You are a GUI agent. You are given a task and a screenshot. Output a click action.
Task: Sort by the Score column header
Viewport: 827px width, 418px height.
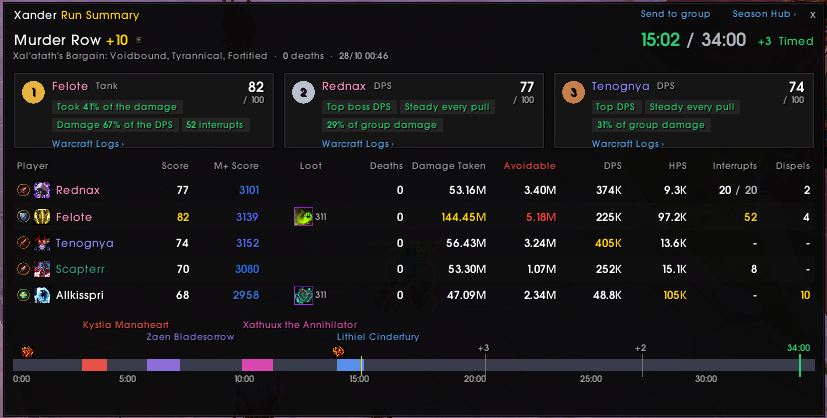[175, 166]
